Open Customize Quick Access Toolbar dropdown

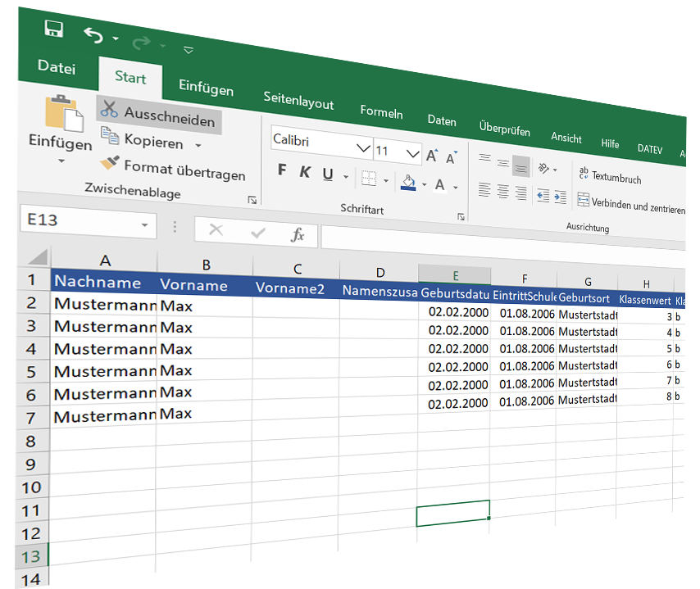[189, 50]
